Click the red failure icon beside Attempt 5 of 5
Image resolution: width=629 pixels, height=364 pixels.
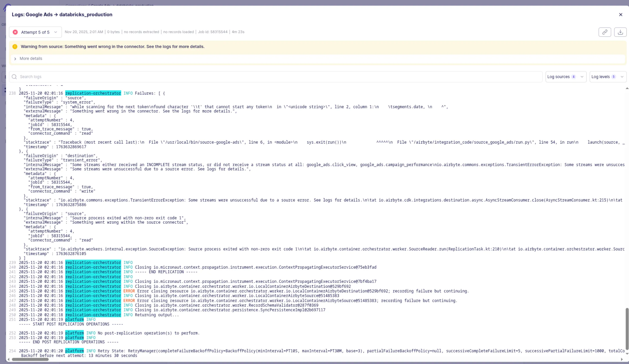(x=15, y=32)
